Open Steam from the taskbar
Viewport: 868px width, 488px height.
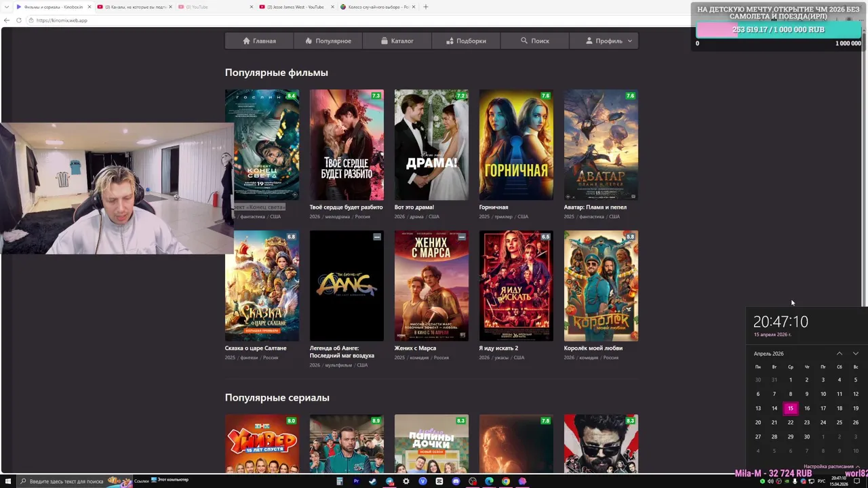click(x=372, y=481)
